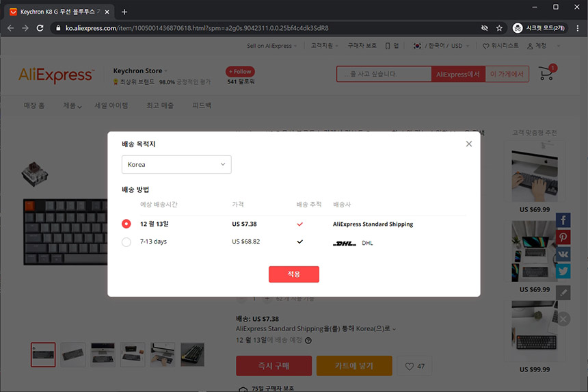588x392 pixels.
Task: Share on Pinterest icon
Action: click(563, 237)
